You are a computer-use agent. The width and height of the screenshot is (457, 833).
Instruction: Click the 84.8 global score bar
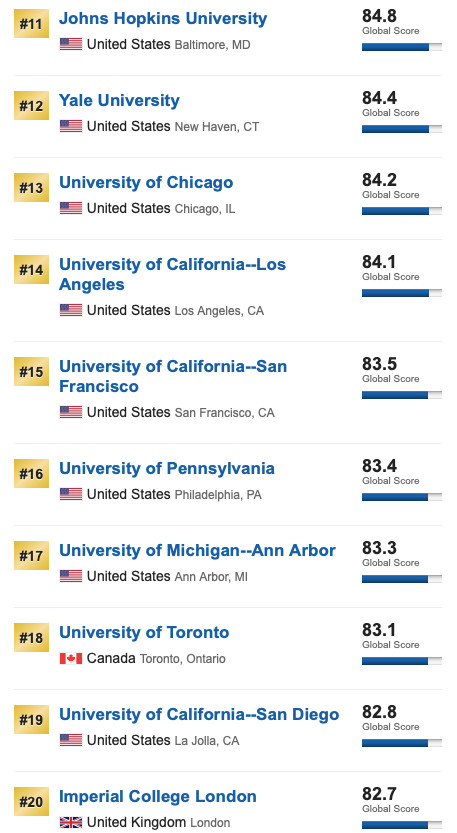(402, 47)
